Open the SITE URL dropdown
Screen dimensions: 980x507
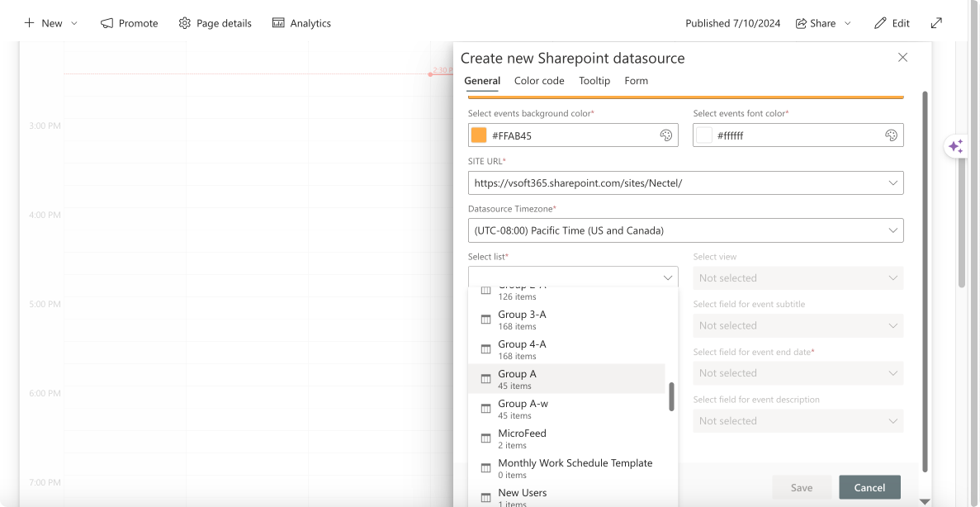(x=685, y=183)
